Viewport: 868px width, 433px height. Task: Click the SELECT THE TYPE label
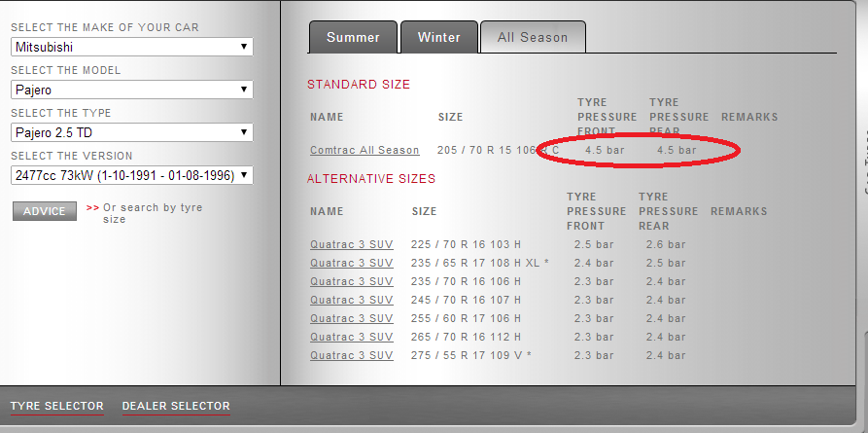point(61,113)
